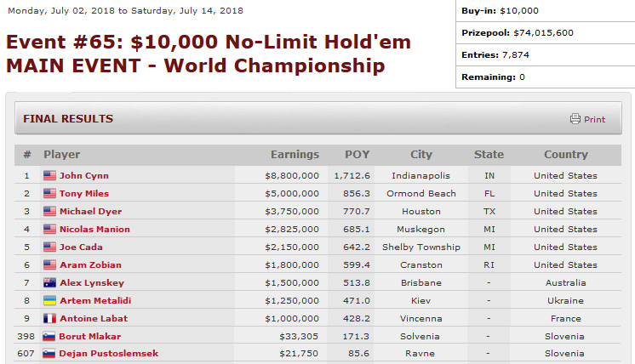The width and height of the screenshot is (635, 364).
Task: Click the Slovenian flag beside Dejan Pustoslemsek
Action: 49,354
